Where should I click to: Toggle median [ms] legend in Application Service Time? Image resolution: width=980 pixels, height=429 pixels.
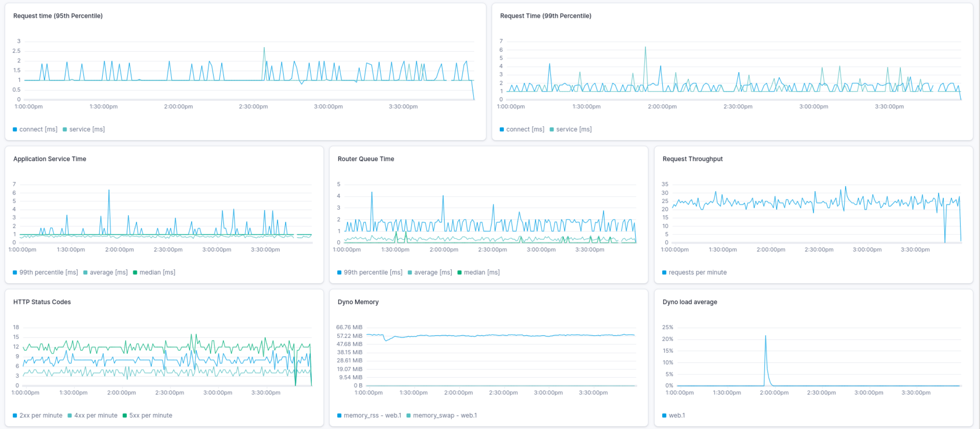tap(154, 272)
